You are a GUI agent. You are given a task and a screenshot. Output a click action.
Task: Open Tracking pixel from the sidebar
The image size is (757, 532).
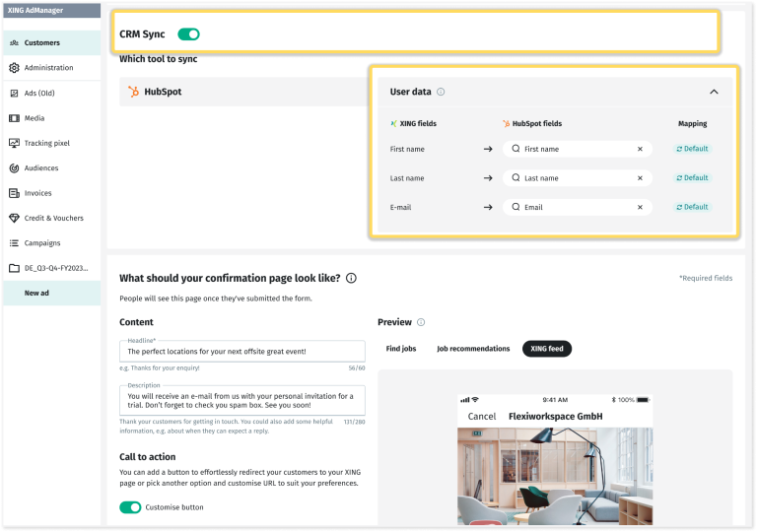pos(46,143)
